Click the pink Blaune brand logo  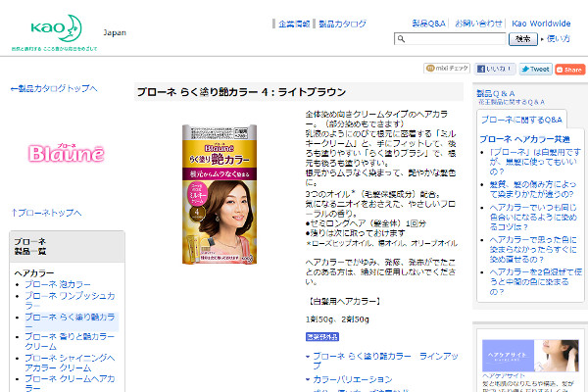point(67,153)
